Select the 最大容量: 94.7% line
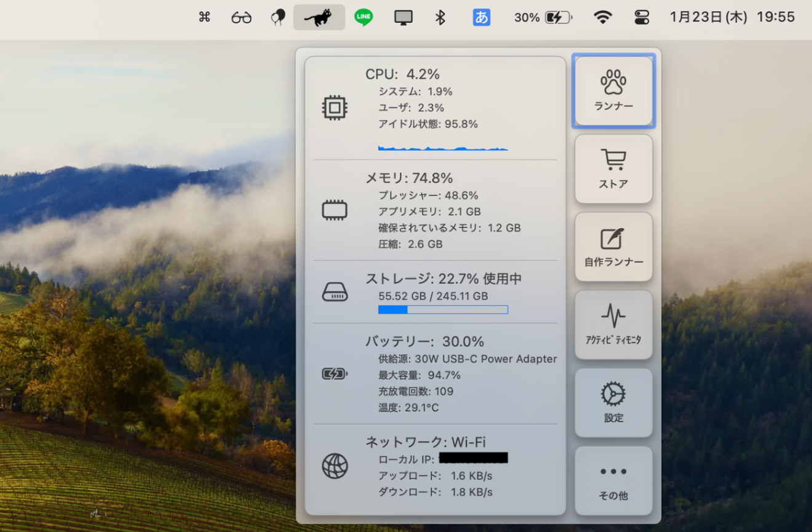The height and width of the screenshot is (532, 812). tap(420, 375)
